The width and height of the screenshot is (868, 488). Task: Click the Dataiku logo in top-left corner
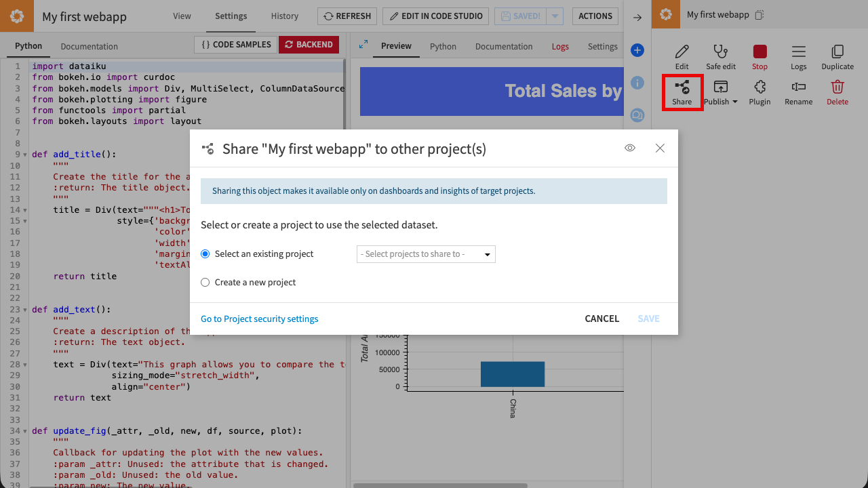(16, 16)
